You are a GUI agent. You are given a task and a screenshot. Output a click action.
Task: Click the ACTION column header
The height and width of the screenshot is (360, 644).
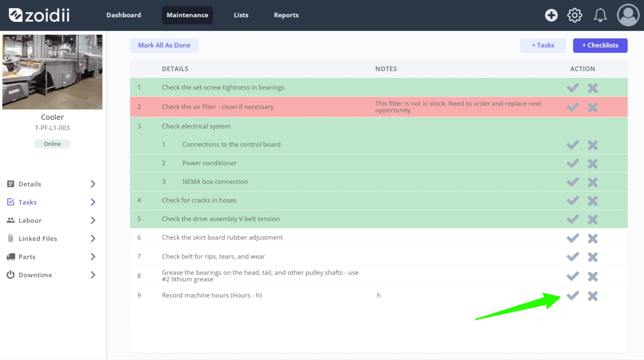tap(582, 69)
